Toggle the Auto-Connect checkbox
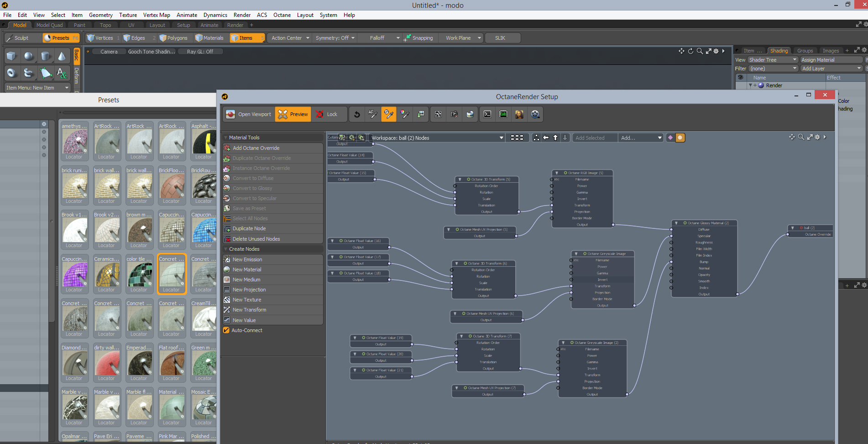This screenshot has width=868, height=444. (226, 330)
